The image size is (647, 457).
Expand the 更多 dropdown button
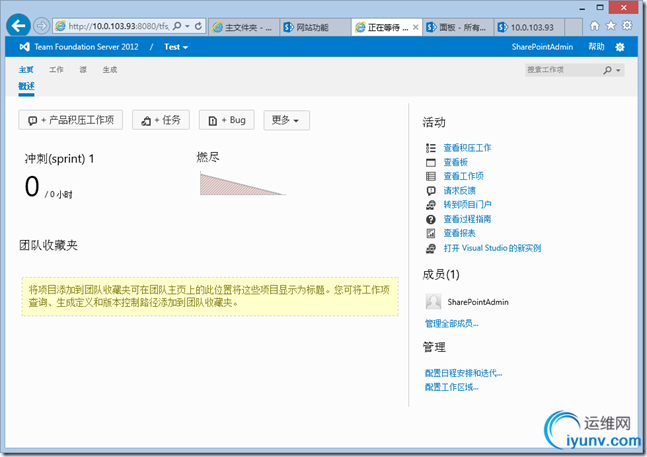point(286,120)
